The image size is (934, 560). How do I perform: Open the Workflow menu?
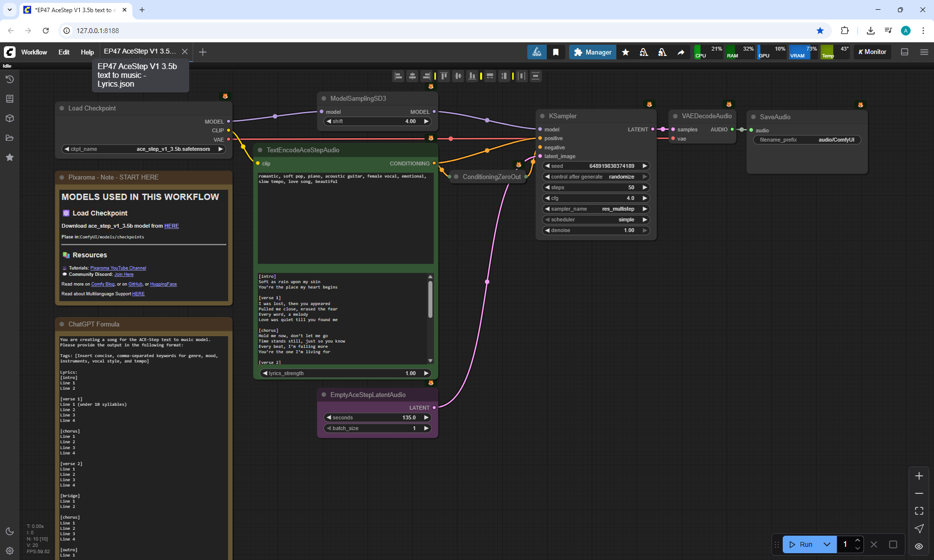point(34,52)
